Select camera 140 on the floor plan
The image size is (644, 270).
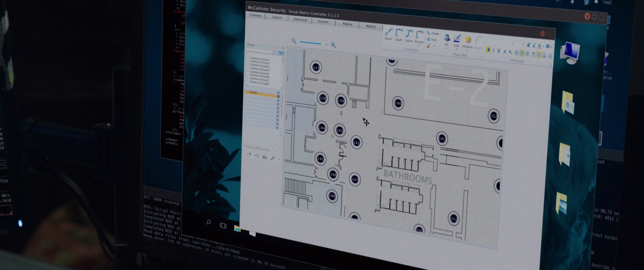(x=398, y=103)
